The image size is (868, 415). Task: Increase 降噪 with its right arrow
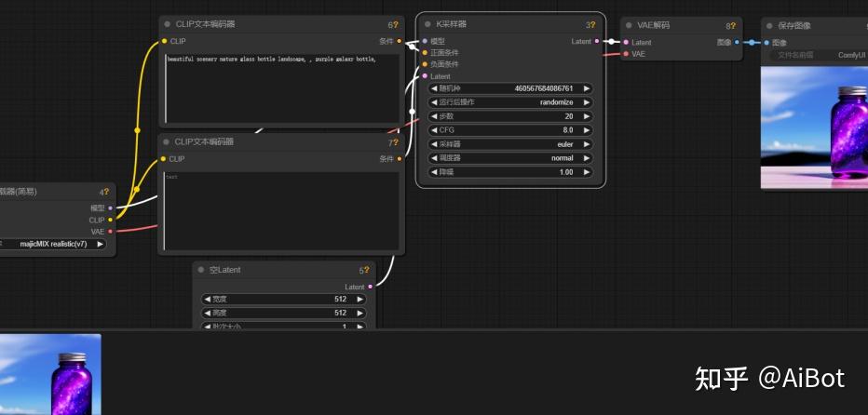point(586,172)
